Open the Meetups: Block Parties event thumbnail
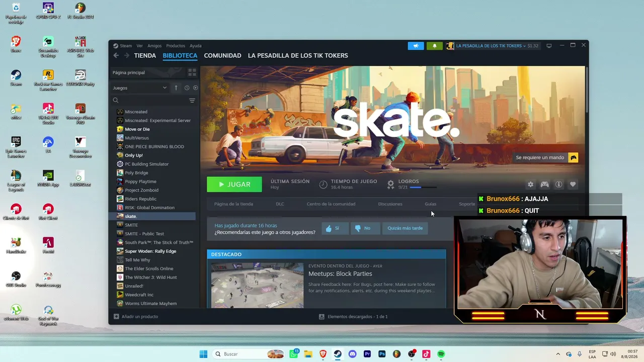 pyautogui.click(x=257, y=285)
